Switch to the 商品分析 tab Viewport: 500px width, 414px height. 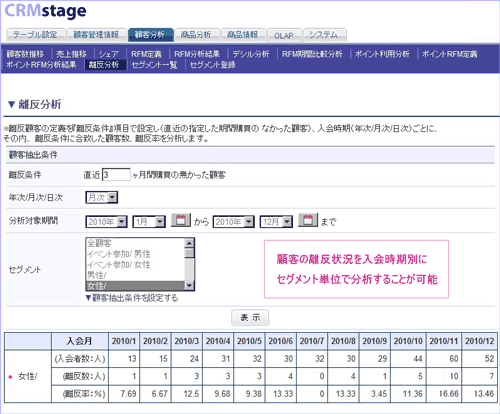click(x=197, y=35)
